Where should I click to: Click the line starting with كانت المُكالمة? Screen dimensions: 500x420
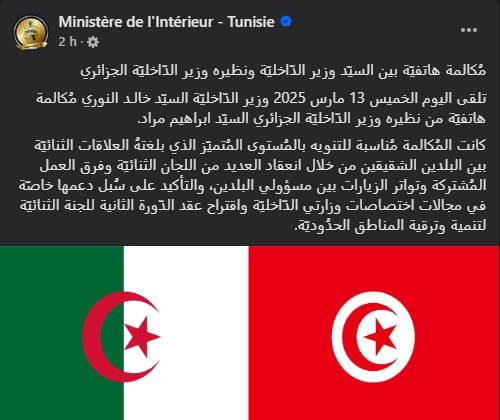[x=260, y=145]
